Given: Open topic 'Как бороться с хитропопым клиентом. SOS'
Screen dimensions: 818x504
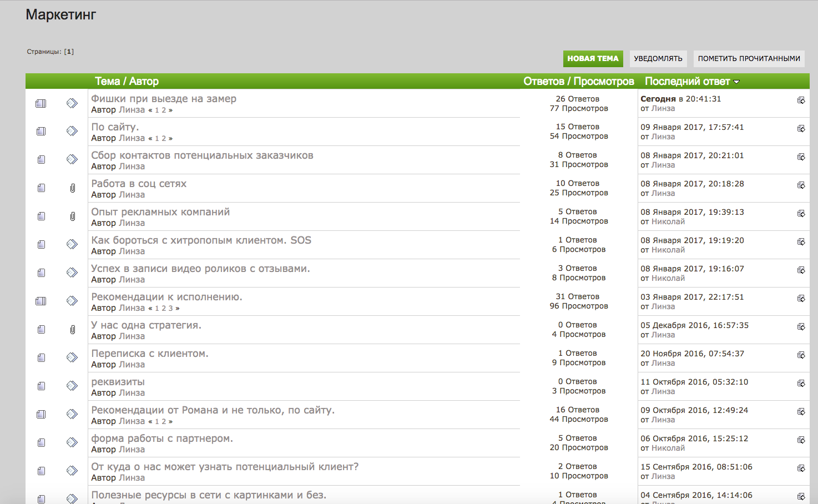Looking at the screenshot, I should [201, 240].
